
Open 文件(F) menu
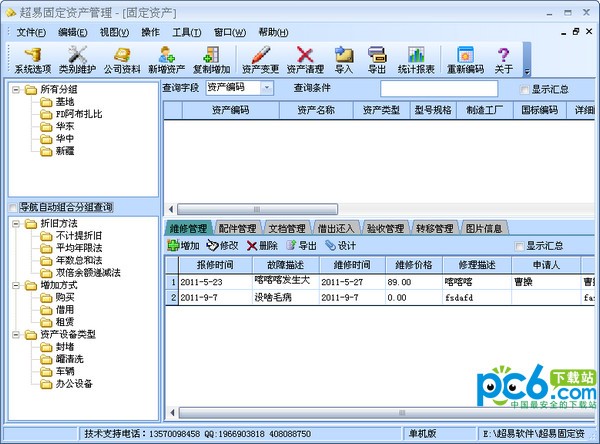pos(31,33)
